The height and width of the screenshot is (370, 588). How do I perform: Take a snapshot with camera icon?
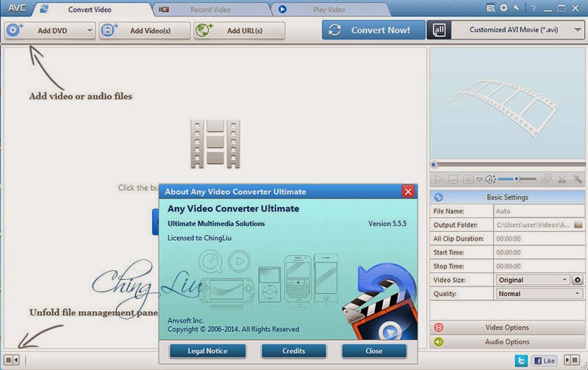point(468,179)
